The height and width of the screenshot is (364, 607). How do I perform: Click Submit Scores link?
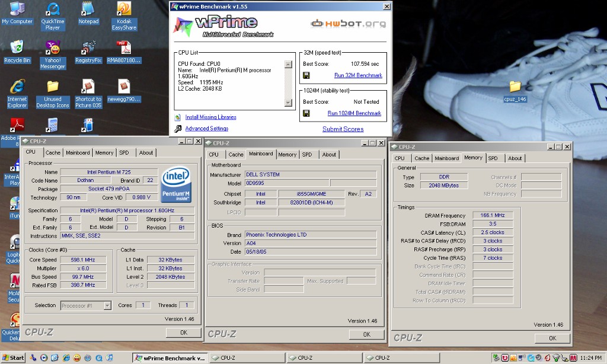343,129
